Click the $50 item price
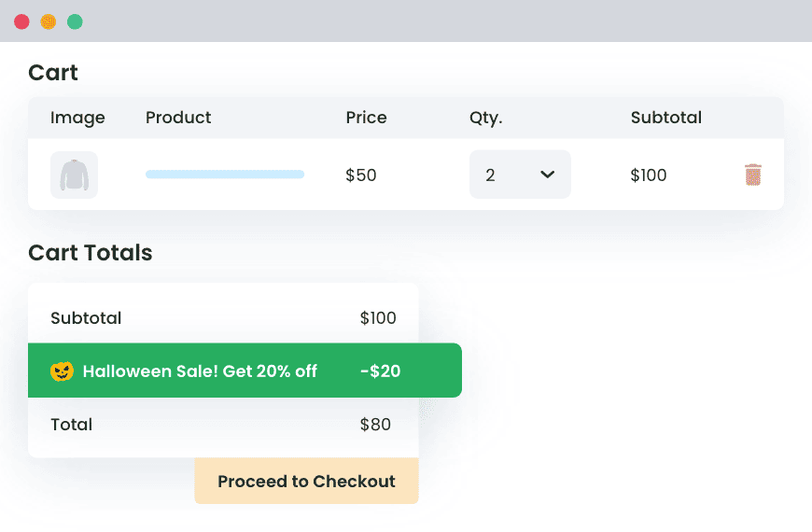812x532 pixels. tap(360, 175)
